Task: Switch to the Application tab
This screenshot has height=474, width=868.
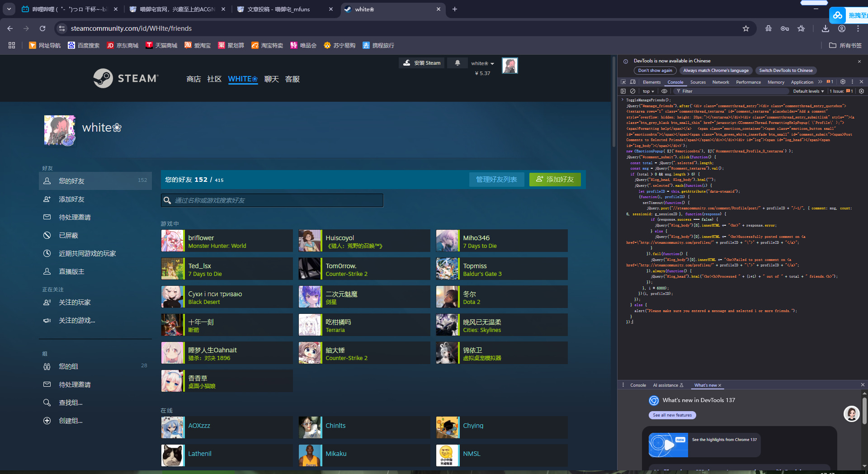Action: (x=802, y=82)
